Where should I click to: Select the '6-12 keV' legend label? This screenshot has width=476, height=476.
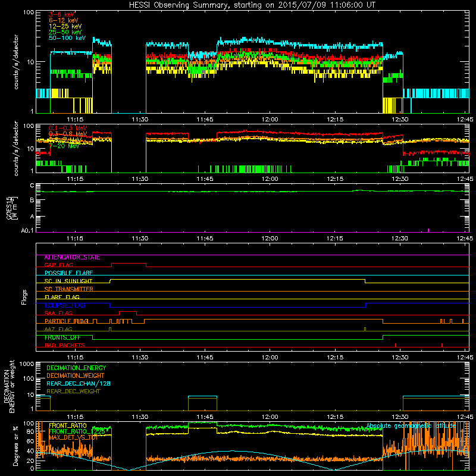tap(64, 20)
